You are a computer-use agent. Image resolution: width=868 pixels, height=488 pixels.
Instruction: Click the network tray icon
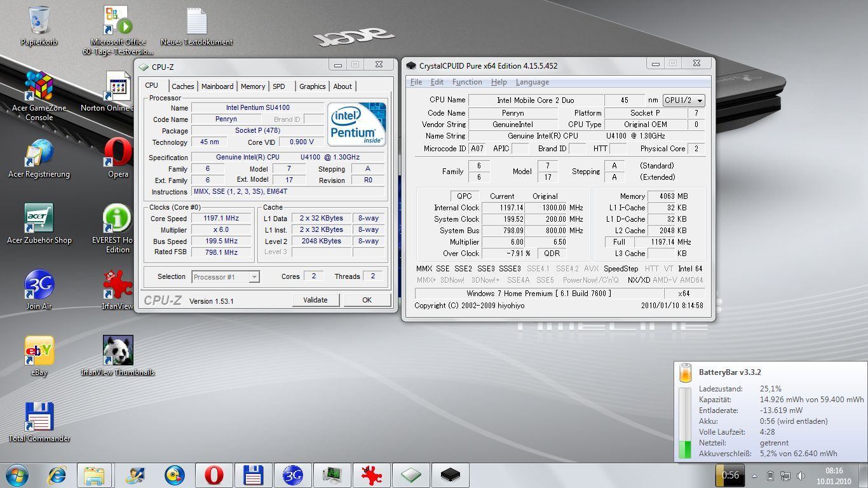[x=786, y=475]
